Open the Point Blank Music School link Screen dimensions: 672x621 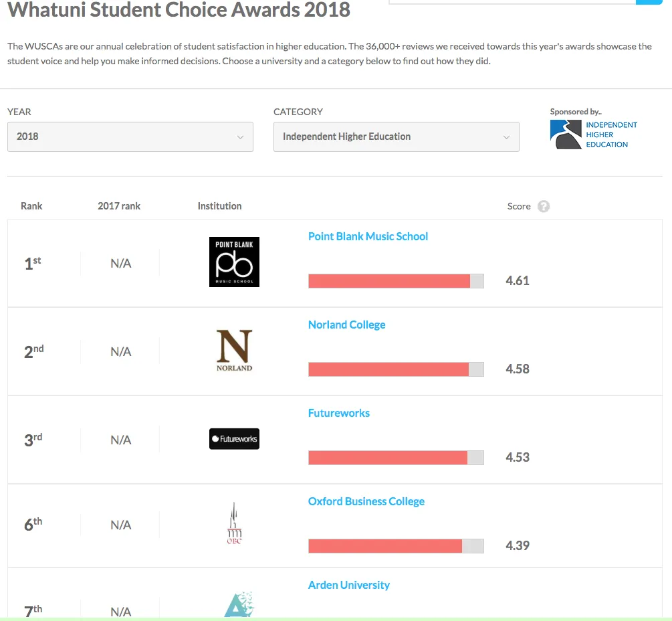(x=368, y=236)
